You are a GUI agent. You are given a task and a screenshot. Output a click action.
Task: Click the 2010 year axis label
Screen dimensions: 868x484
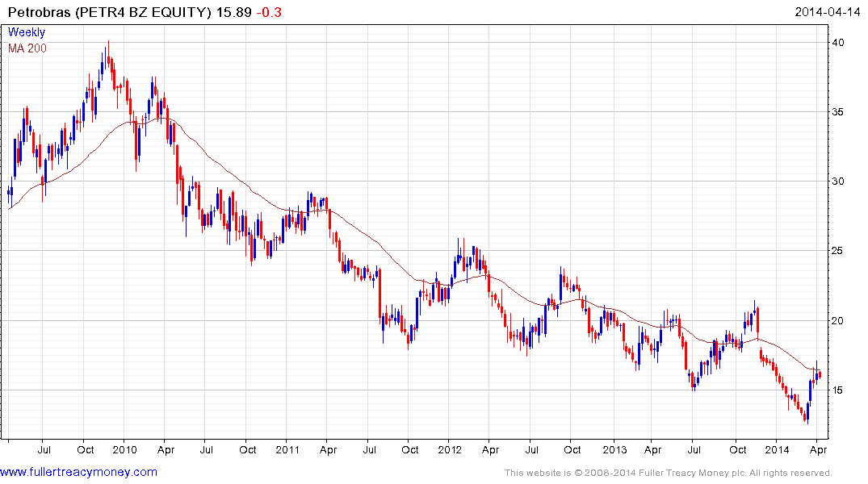point(124,449)
